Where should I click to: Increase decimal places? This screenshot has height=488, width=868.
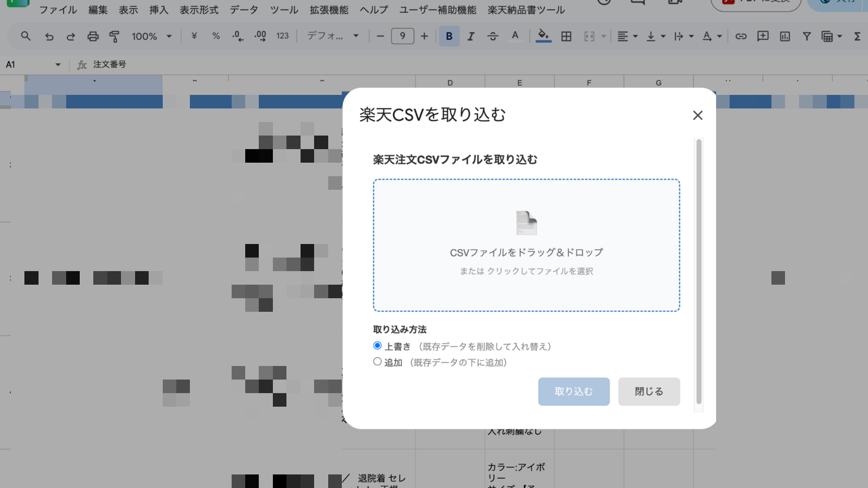point(260,36)
